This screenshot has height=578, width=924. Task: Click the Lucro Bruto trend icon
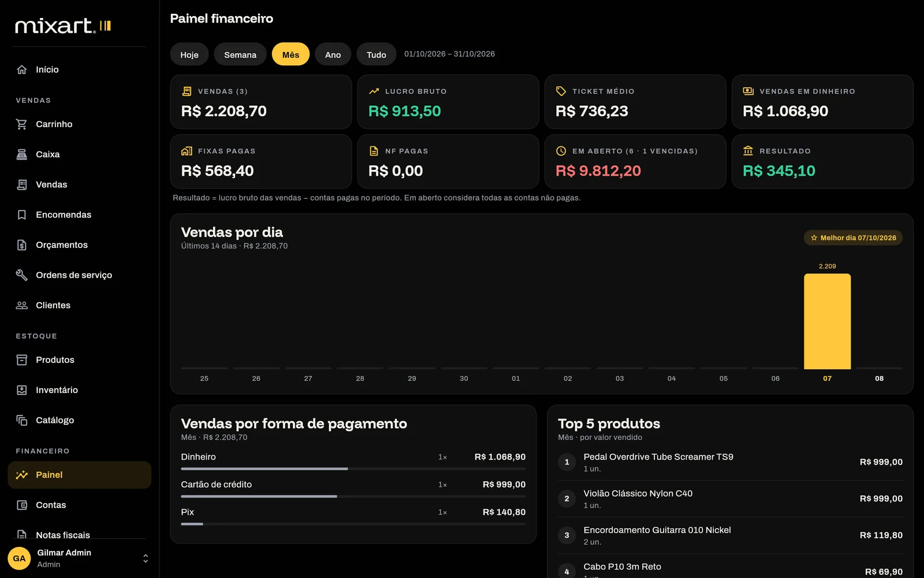(x=374, y=91)
